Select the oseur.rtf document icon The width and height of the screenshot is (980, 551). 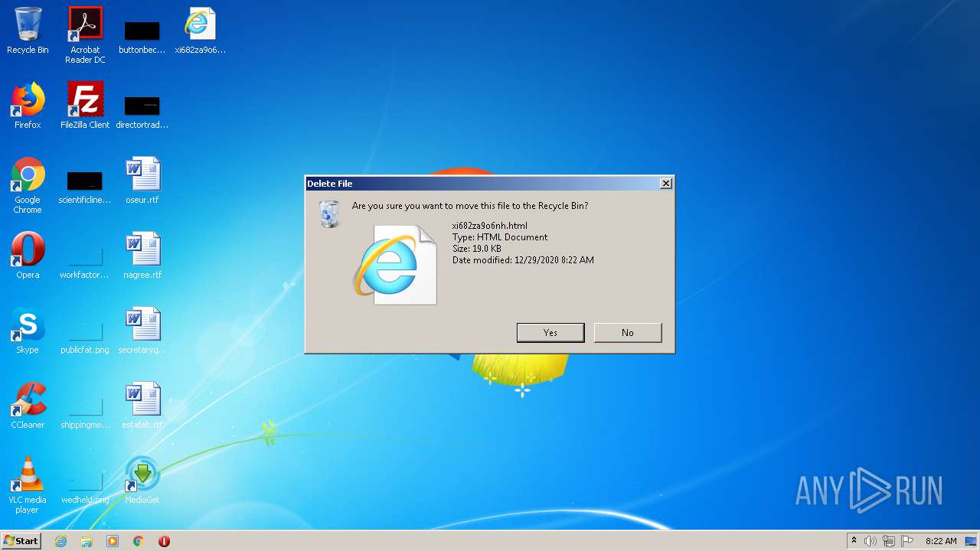point(142,181)
